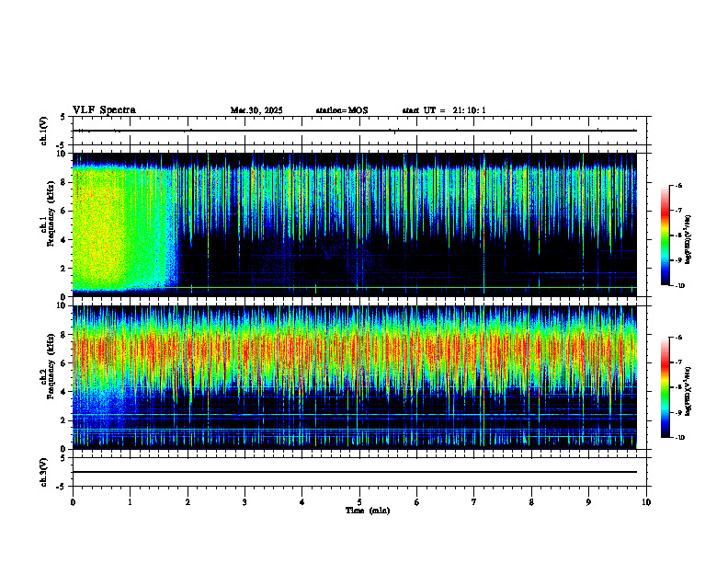Image resolution: width=728 pixels, height=563 pixels.
Task: Click the "ch.1(V)" axis label
Action: pyautogui.click(x=43, y=131)
